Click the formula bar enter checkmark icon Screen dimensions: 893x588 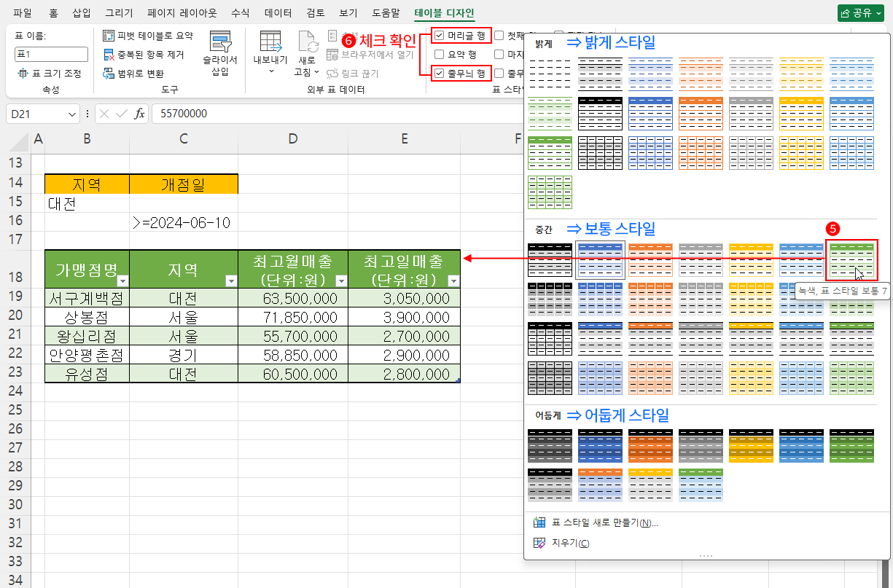click(121, 114)
